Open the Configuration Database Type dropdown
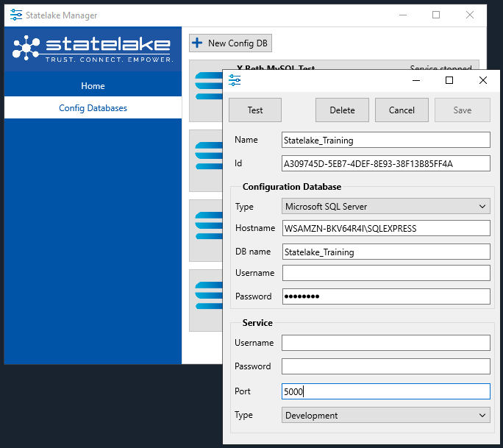 pyautogui.click(x=386, y=207)
